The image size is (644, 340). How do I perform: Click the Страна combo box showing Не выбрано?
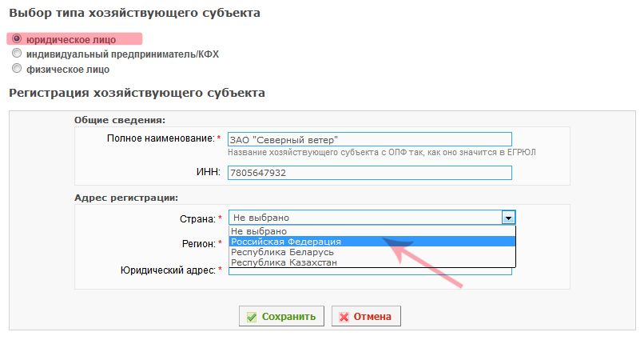point(372,218)
